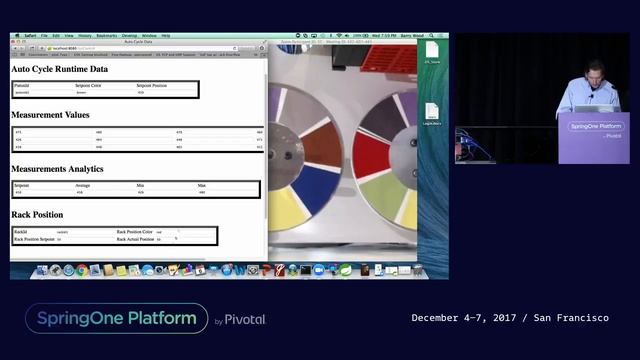Open the Safari application menu
The image size is (640, 360).
30,36
